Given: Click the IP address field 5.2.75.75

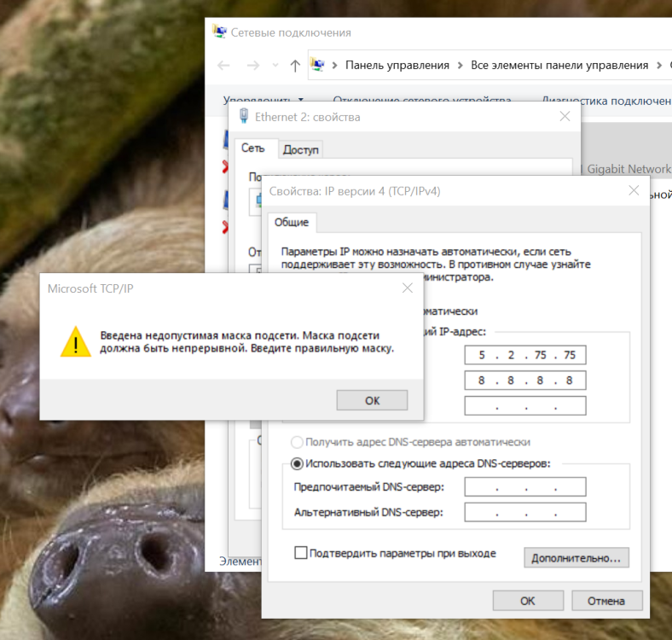Looking at the screenshot, I should 525,355.
